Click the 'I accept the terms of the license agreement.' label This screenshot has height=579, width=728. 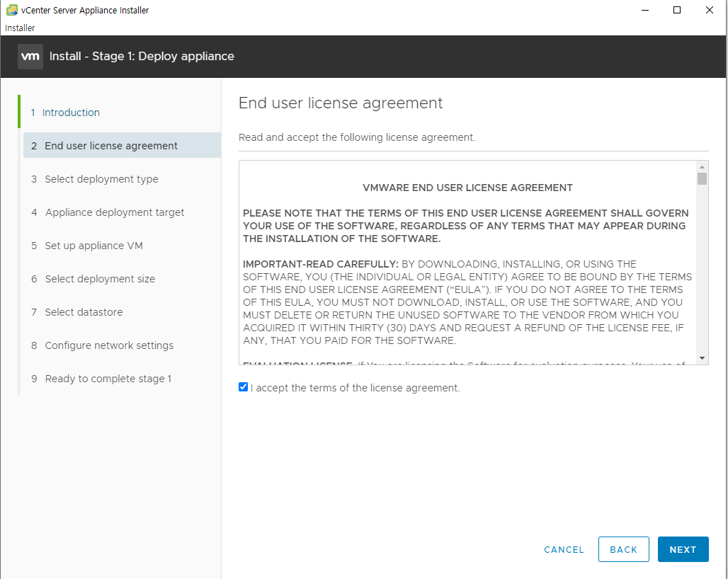click(356, 388)
